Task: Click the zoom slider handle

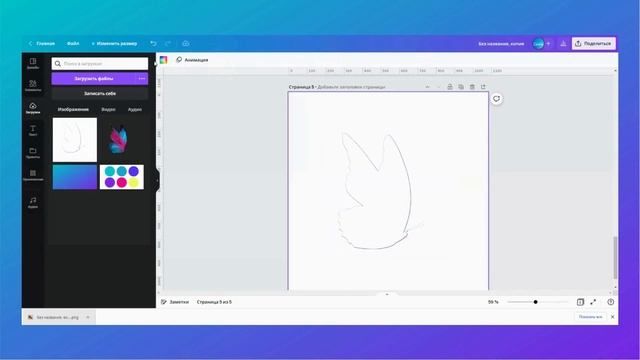Action: pyautogui.click(x=536, y=302)
